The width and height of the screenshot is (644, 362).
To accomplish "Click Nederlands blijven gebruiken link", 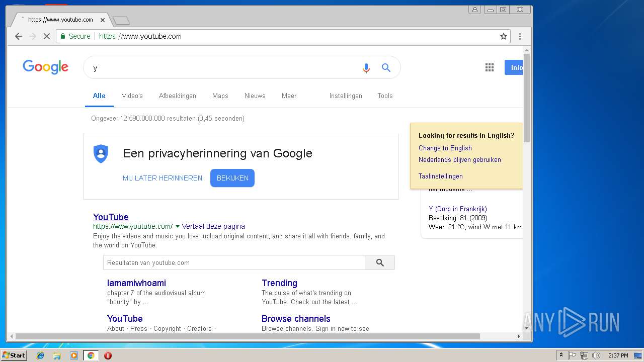I will click(x=460, y=159).
